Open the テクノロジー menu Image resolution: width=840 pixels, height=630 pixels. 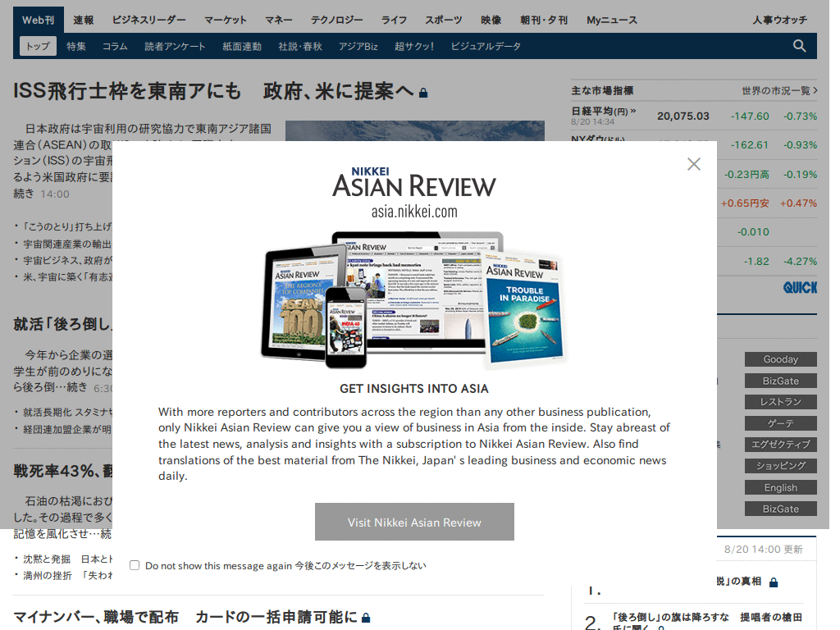pos(337,20)
